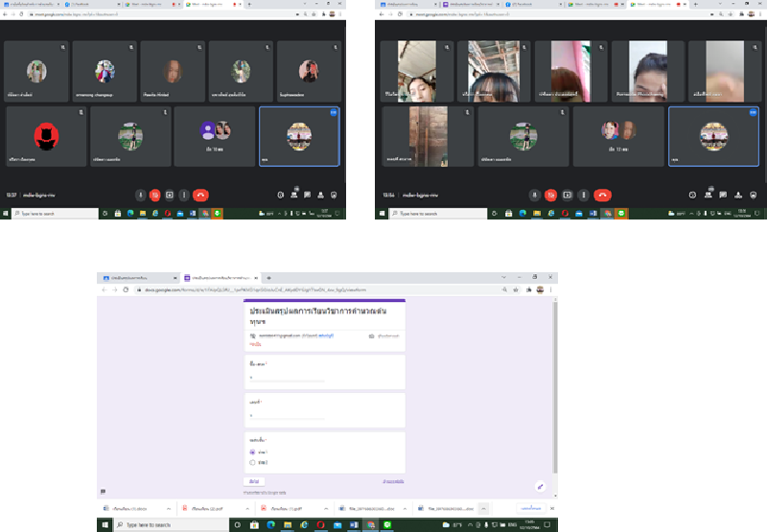Click the purple pencil edit icon on the form
Screen dimensions: 767x532
tap(540, 486)
